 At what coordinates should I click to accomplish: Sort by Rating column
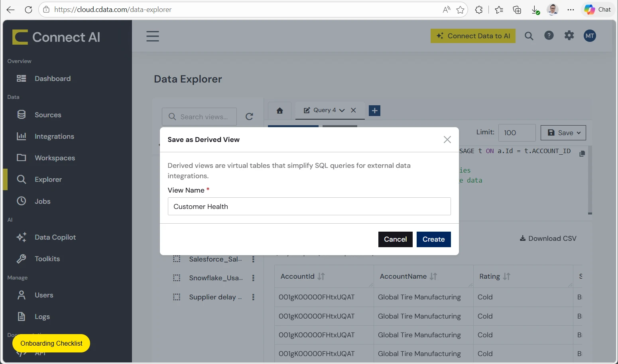pos(507,276)
